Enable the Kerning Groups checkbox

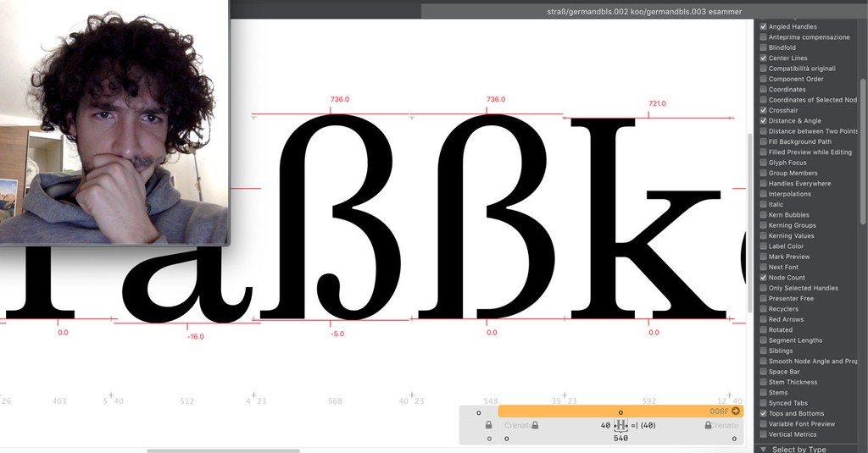pyautogui.click(x=764, y=225)
